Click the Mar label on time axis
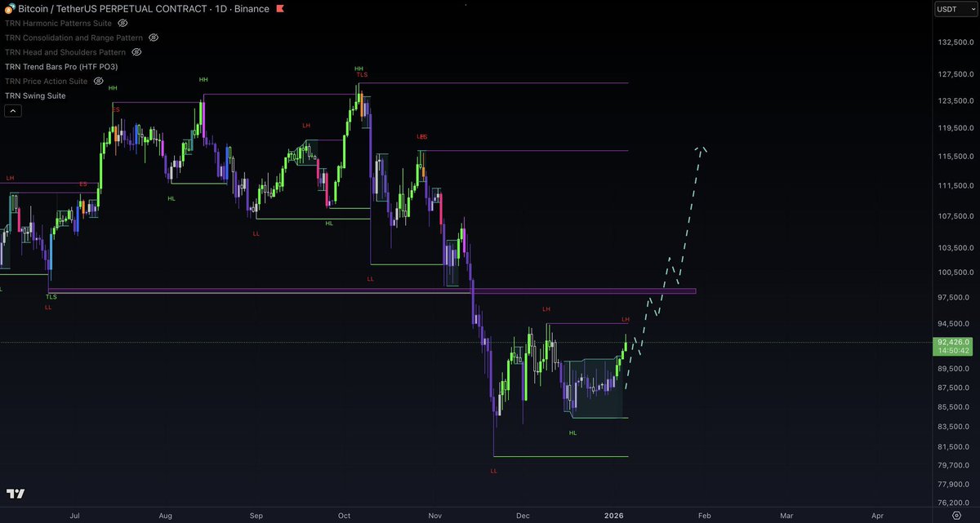Image resolution: width=980 pixels, height=523 pixels. pos(786,516)
